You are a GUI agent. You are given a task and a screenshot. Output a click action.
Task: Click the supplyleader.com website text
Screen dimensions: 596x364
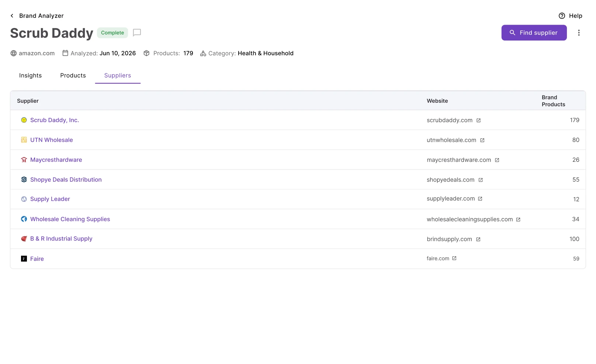point(451,199)
